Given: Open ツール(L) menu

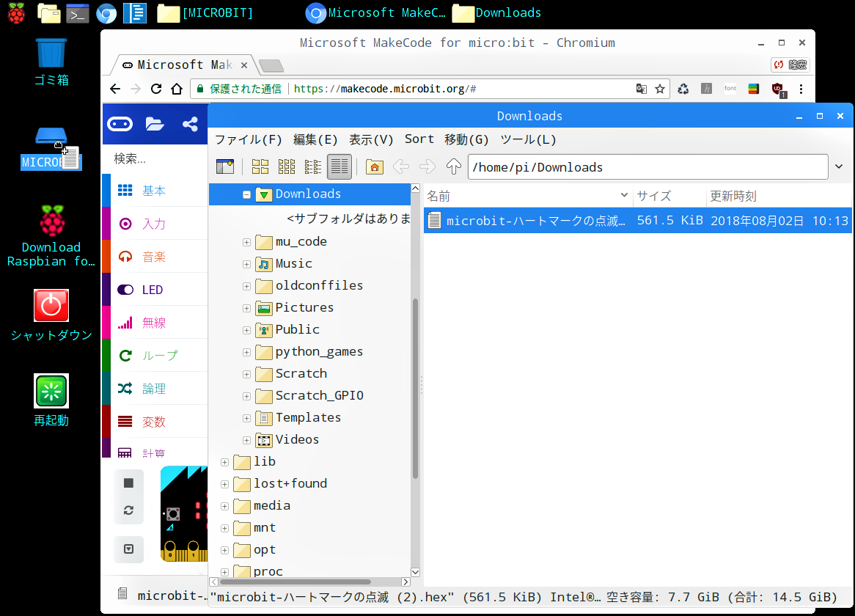Looking at the screenshot, I should click(528, 139).
